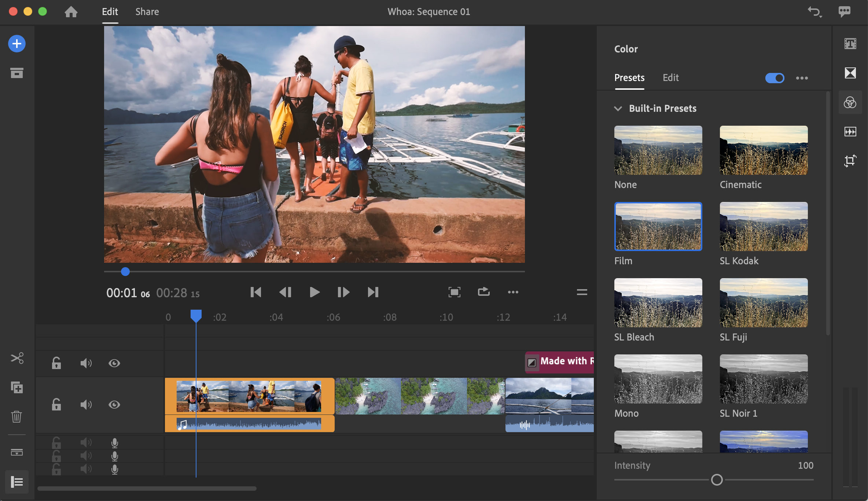The image size is (868, 501).
Task: Hide the main video track with eye icon
Action: coord(114,405)
